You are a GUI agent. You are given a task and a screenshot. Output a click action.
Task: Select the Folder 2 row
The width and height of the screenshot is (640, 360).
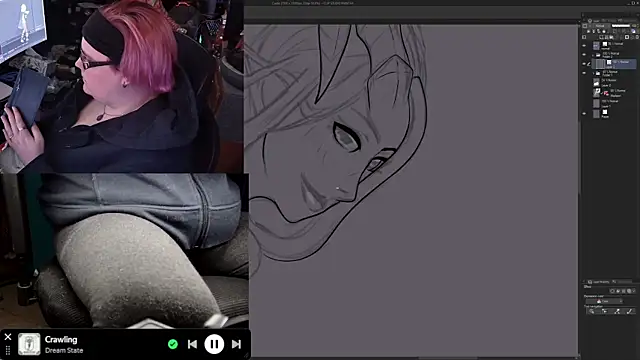[x=614, y=55]
